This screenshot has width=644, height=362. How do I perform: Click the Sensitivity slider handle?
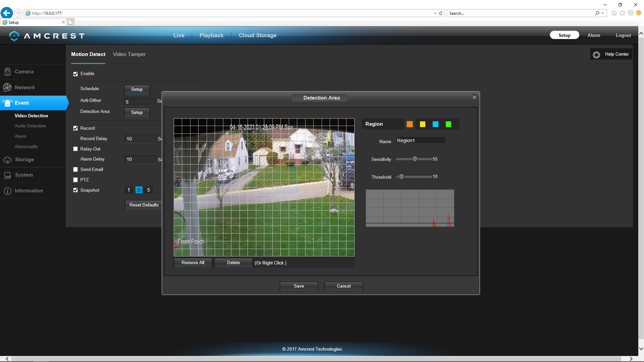click(415, 159)
